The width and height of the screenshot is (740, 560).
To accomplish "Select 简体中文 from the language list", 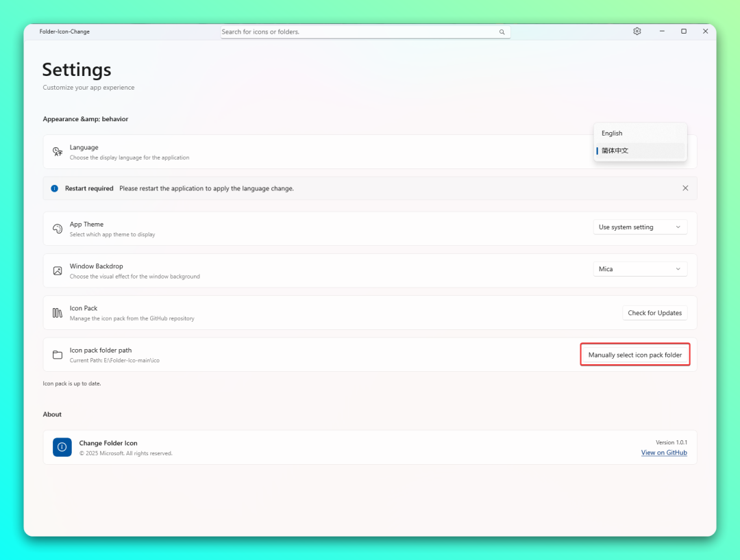I will (x=641, y=151).
